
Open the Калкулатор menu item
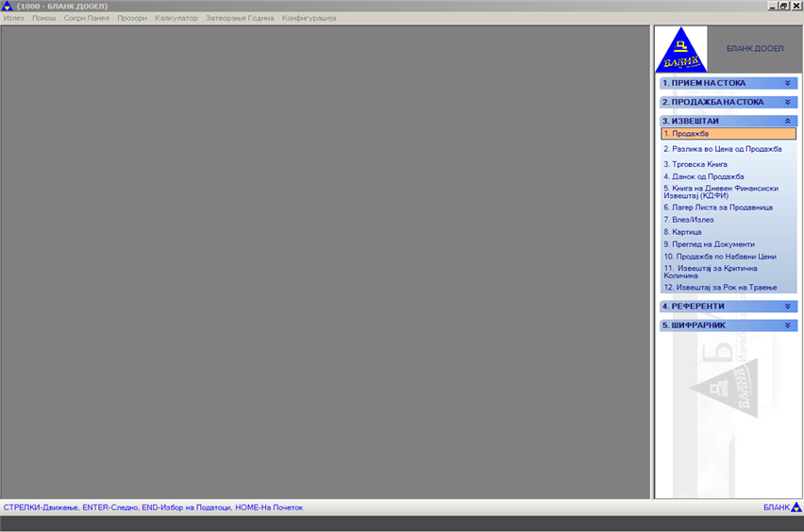click(x=176, y=18)
